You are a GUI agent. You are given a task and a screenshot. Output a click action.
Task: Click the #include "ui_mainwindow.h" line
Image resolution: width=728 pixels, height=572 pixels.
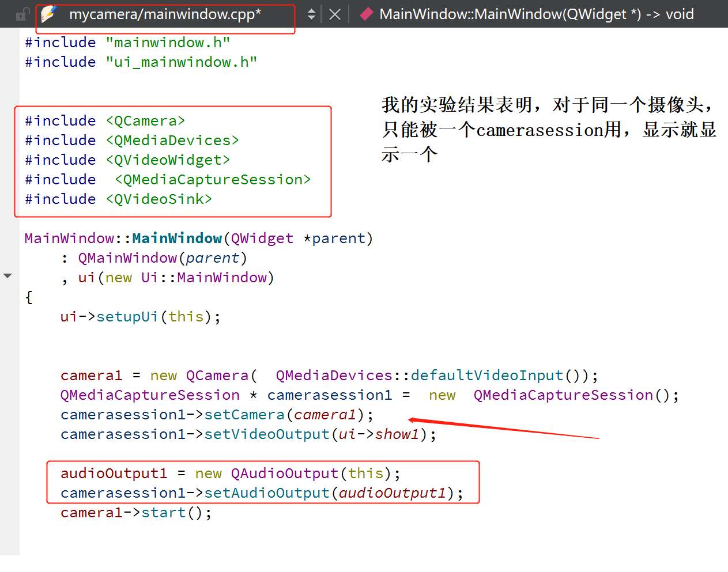pyautogui.click(x=141, y=62)
